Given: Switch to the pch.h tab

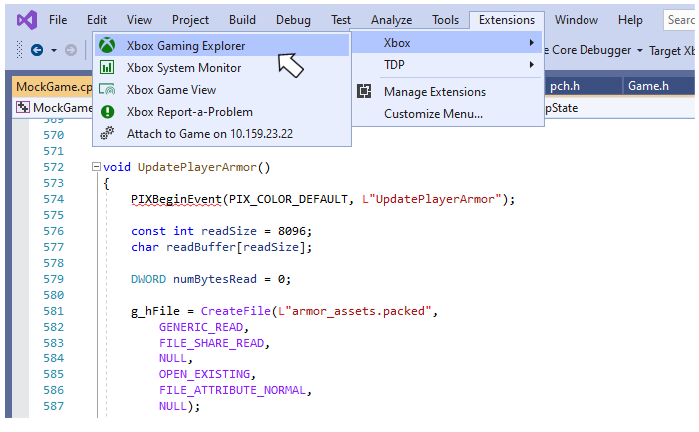Looking at the screenshot, I should click(583, 86).
